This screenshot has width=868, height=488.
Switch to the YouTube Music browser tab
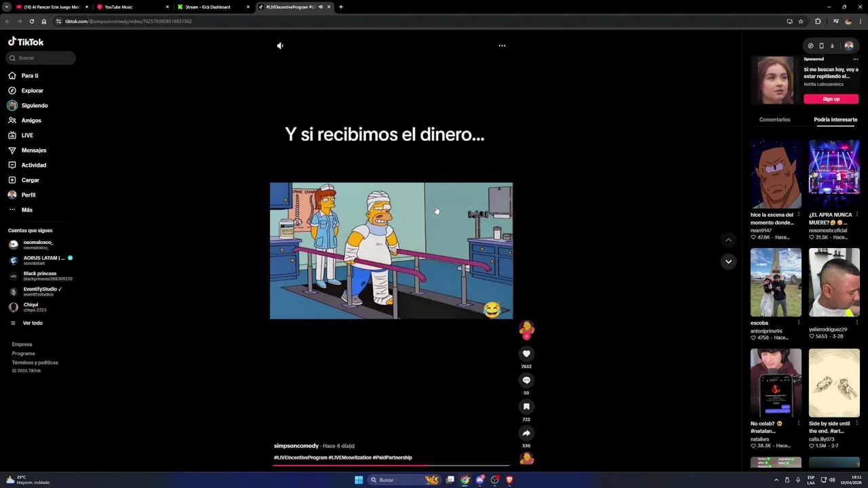[132, 7]
